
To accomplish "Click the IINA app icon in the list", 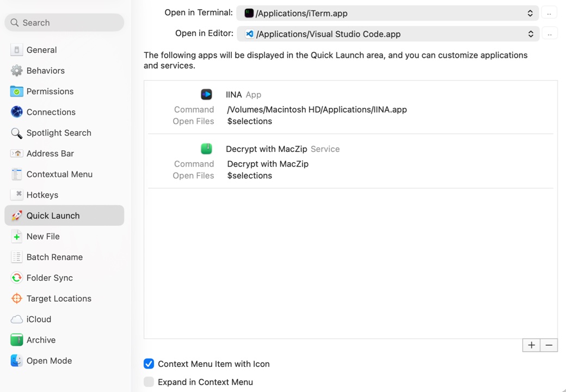I will point(206,94).
